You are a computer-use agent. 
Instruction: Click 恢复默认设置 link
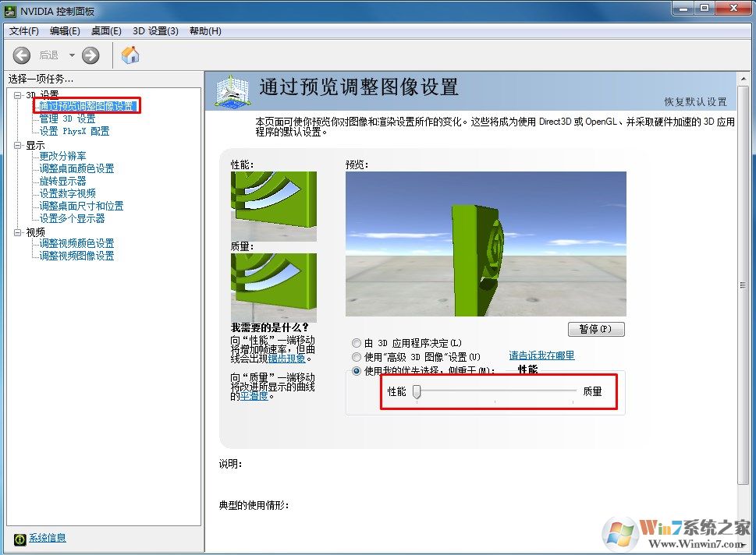[x=696, y=101]
